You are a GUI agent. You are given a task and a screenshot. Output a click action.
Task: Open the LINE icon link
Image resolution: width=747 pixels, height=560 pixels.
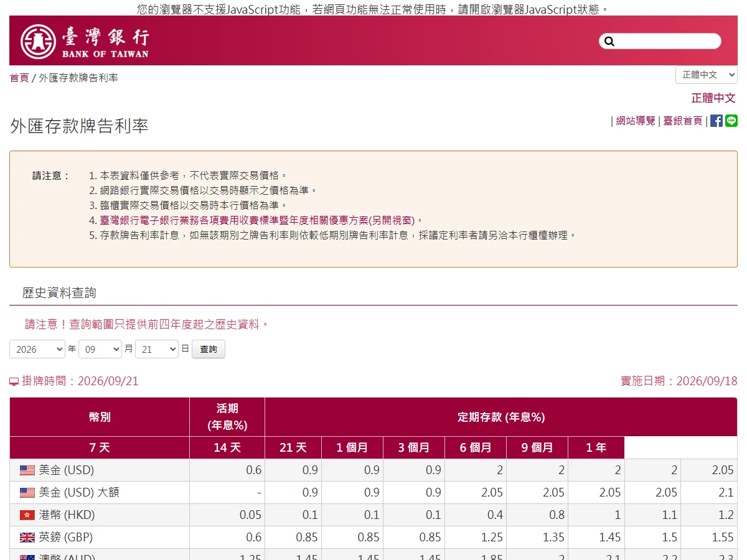point(731,121)
